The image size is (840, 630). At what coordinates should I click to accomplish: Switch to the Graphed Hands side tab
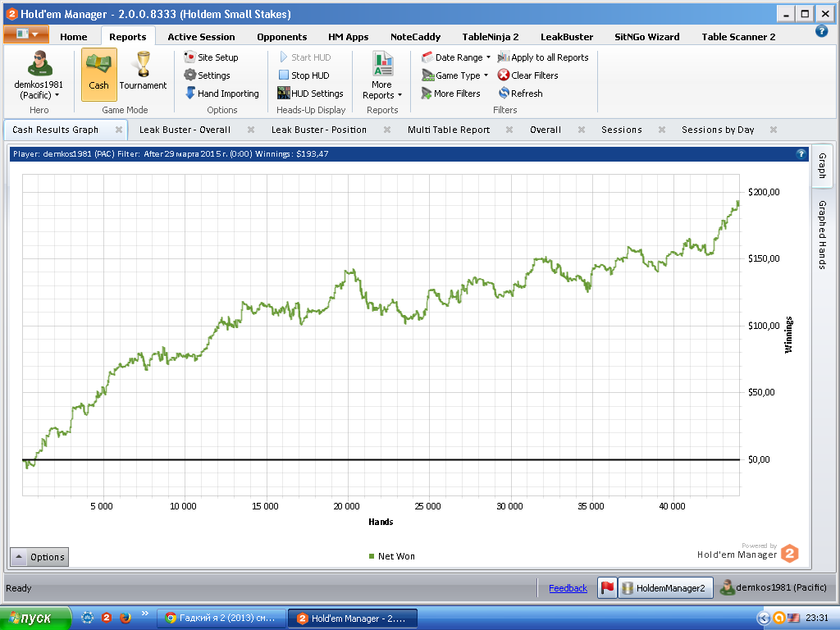click(x=822, y=235)
